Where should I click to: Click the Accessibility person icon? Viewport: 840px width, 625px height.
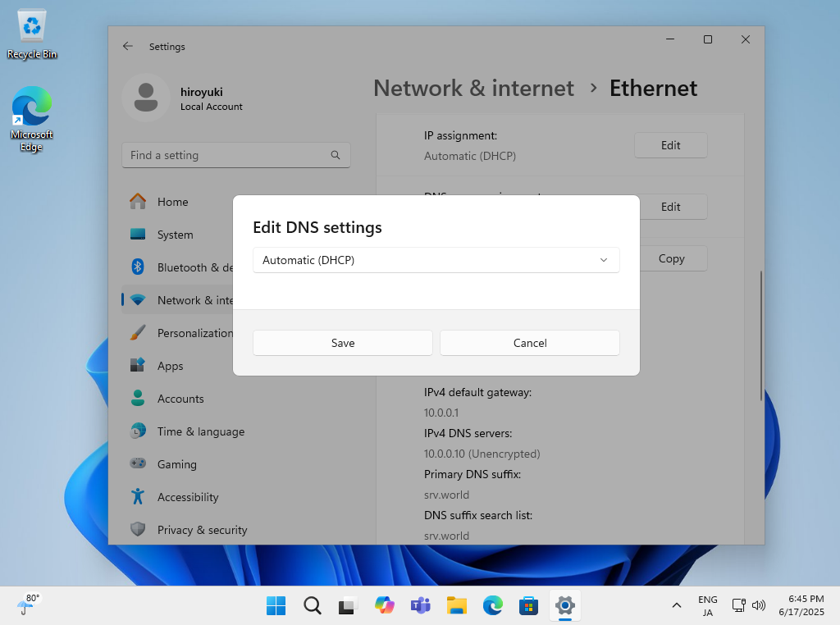point(137,496)
